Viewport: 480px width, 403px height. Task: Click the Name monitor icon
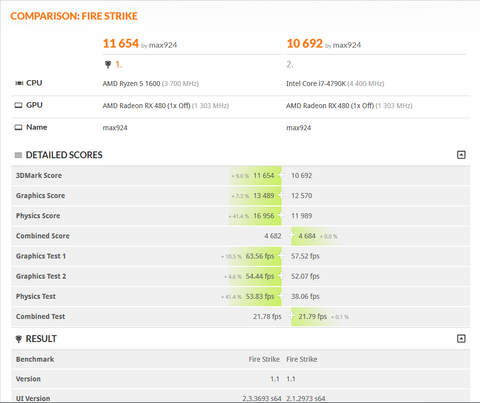[x=18, y=127]
